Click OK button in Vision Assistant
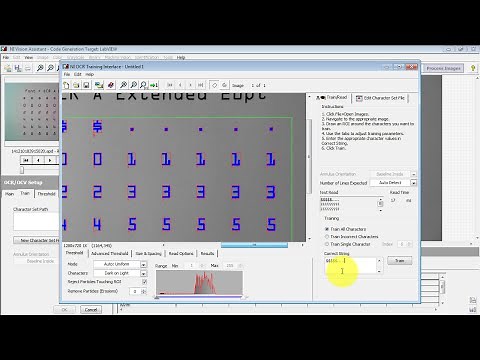The image size is (480, 360). pos(65,310)
